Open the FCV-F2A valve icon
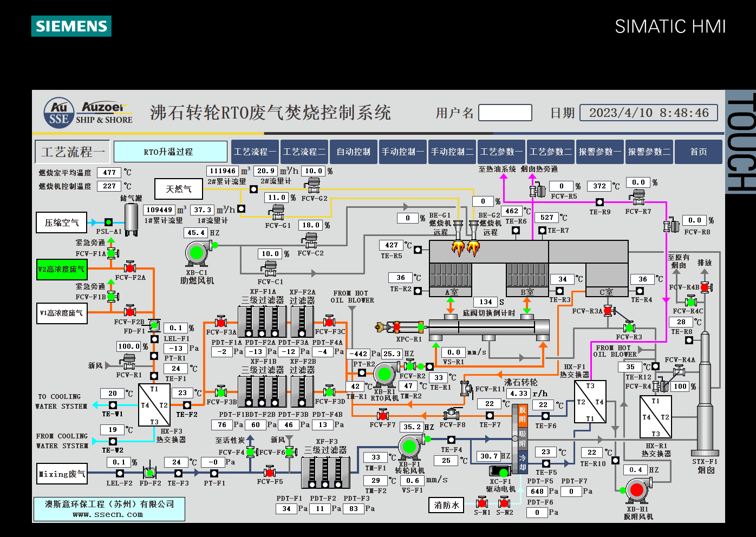Screen dimensions: 756x537 [x=130, y=267]
